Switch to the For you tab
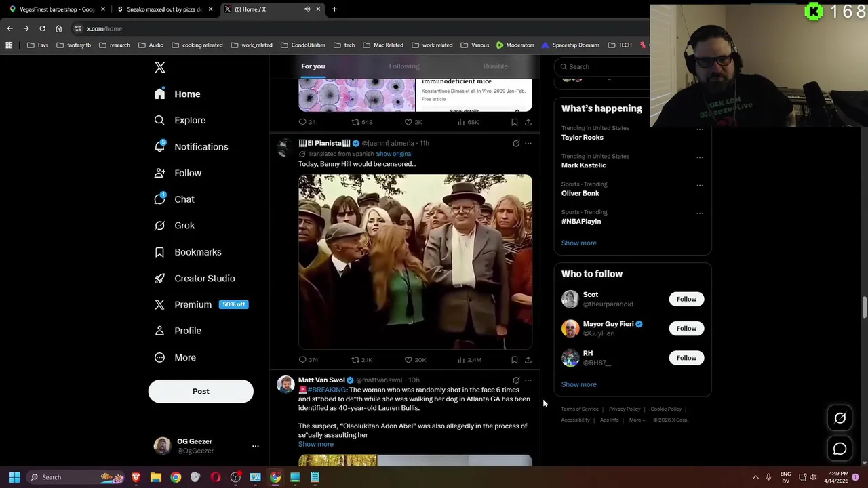Screen dimensions: 868x488 (x=313, y=66)
